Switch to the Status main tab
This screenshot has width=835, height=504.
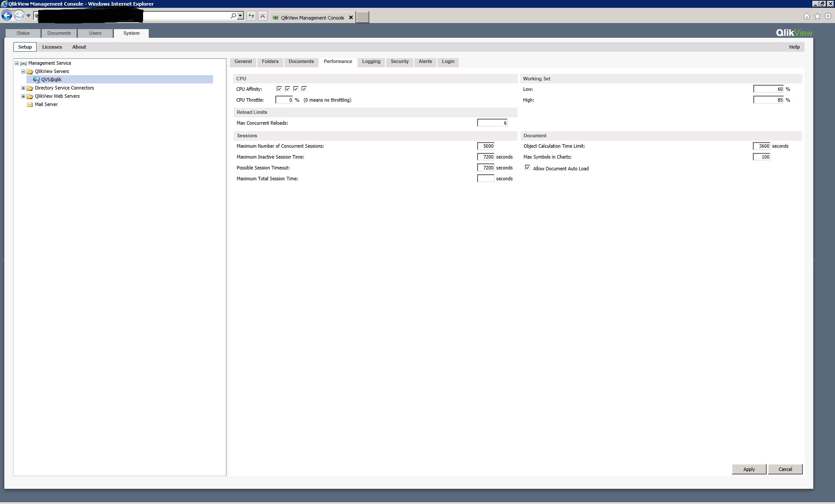point(23,33)
